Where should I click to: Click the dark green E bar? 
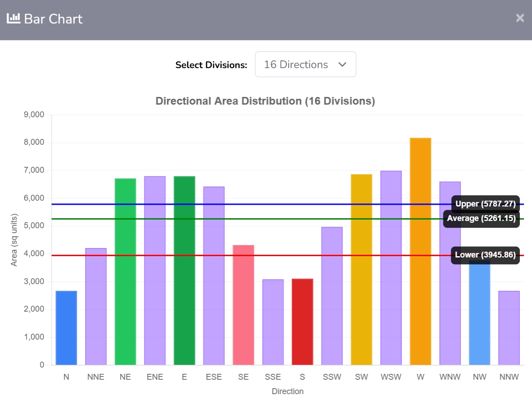point(184,271)
